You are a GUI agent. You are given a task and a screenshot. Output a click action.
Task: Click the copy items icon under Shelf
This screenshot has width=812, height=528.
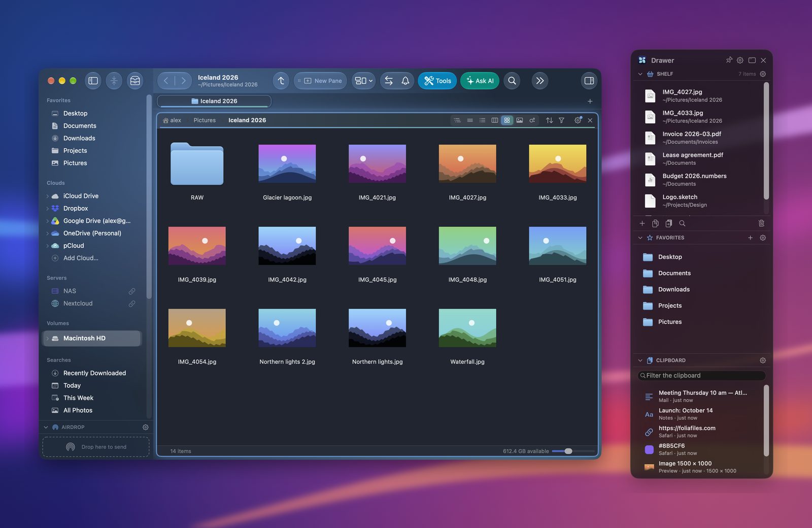655,223
